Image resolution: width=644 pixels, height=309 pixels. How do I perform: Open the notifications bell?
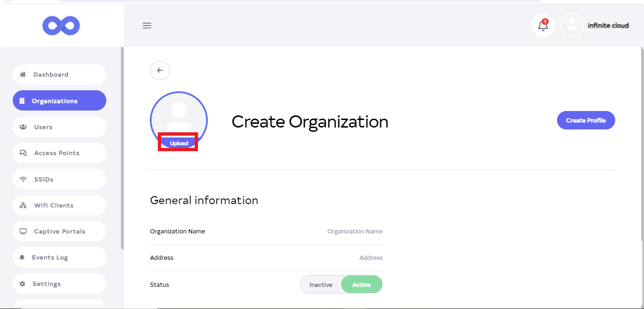pyautogui.click(x=543, y=26)
